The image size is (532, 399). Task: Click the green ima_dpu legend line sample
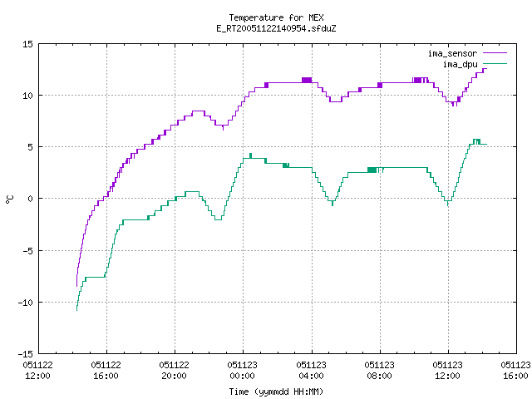click(x=495, y=64)
